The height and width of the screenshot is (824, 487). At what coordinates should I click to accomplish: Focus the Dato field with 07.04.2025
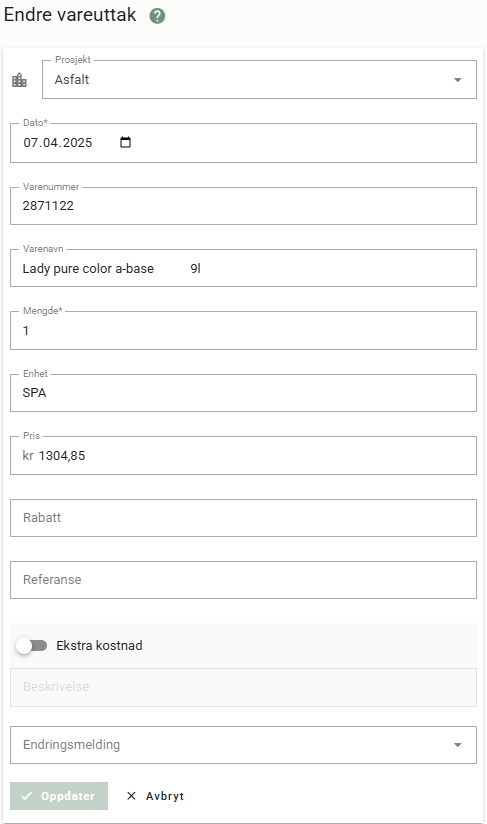click(x=243, y=143)
